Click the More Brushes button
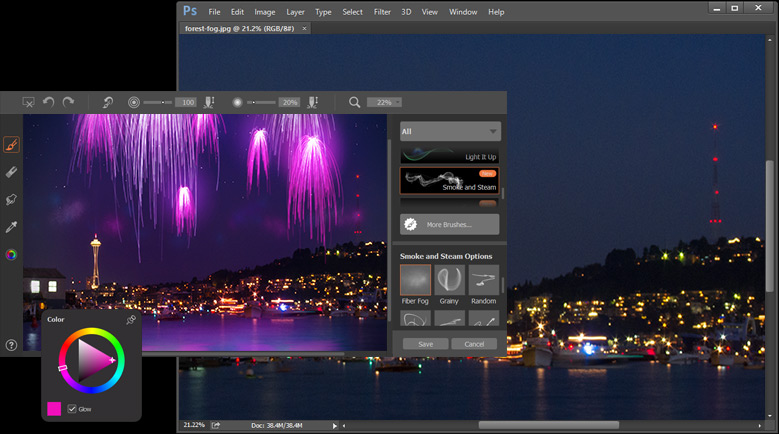The width and height of the screenshot is (779, 434). click(x=450, y=224)
